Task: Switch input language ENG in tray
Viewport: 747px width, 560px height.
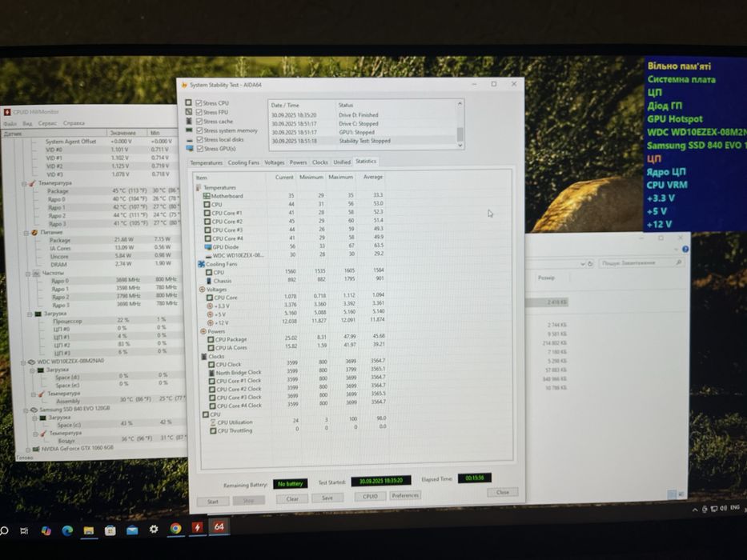Action: 735,508
